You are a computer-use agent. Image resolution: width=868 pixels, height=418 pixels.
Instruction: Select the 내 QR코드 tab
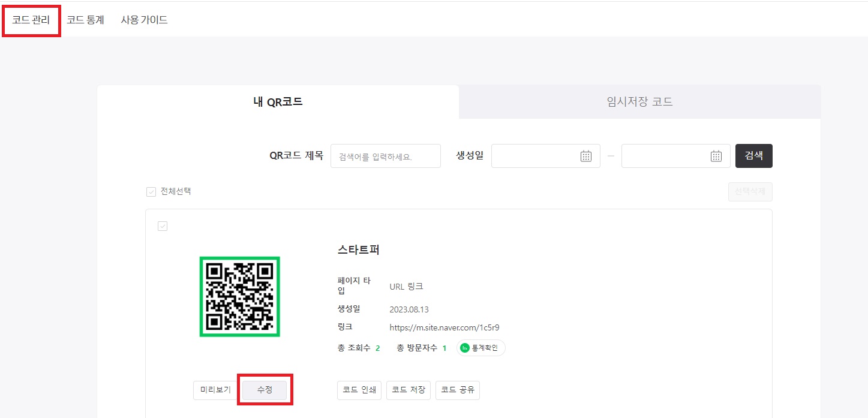pyautogui.click(x=278, y=101)
